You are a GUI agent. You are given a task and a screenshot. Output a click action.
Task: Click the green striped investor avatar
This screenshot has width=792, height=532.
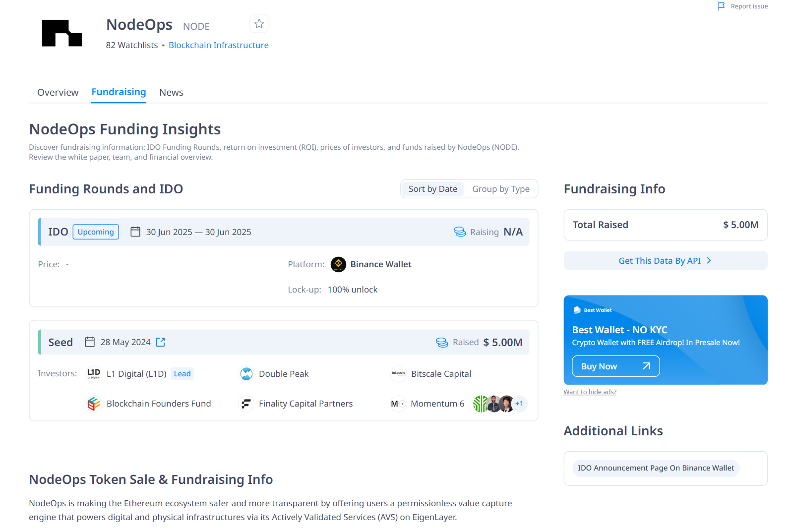click(480, 404)
